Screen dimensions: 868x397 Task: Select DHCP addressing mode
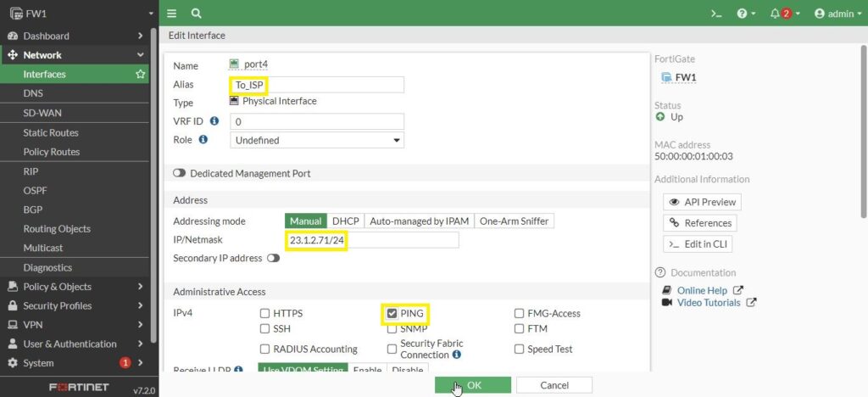(346, 221)
